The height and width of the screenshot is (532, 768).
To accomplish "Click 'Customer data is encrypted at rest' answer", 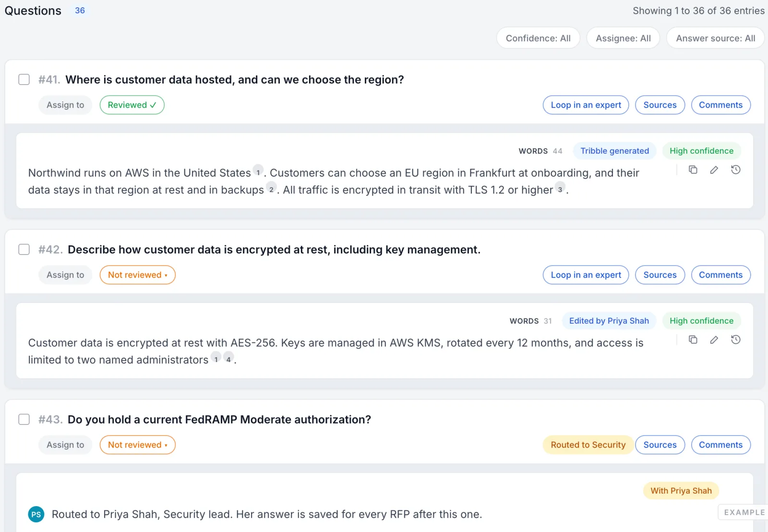I will click(x=336, y=351).
